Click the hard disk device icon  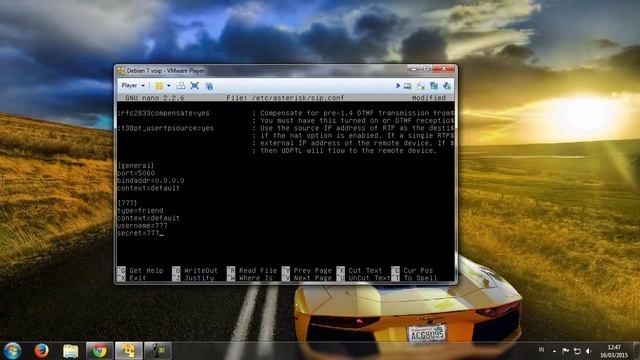(407, 86)
